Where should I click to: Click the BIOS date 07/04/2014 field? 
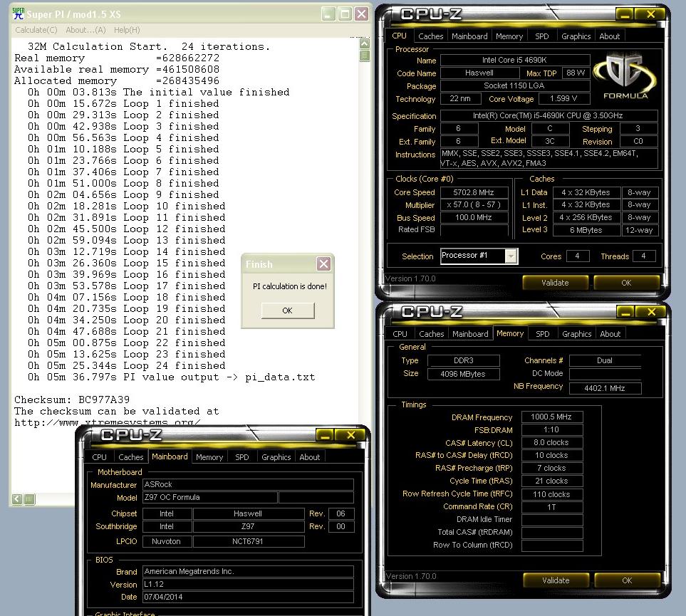(248, 597)
